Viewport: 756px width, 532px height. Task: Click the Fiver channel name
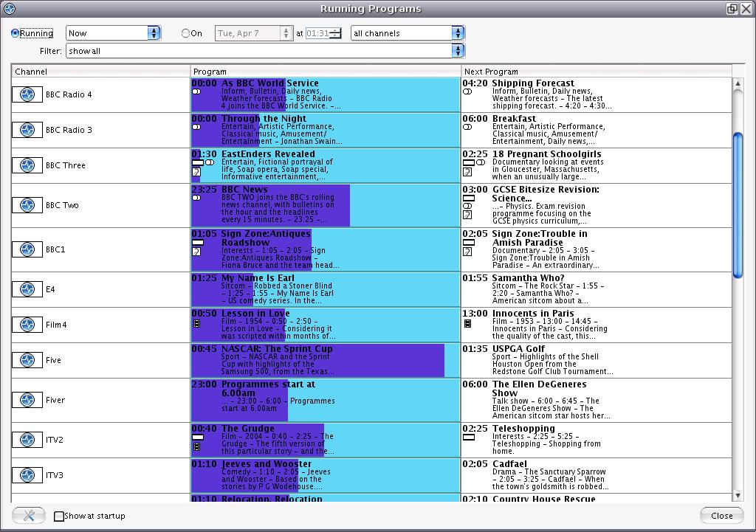(x=55, y=400)
